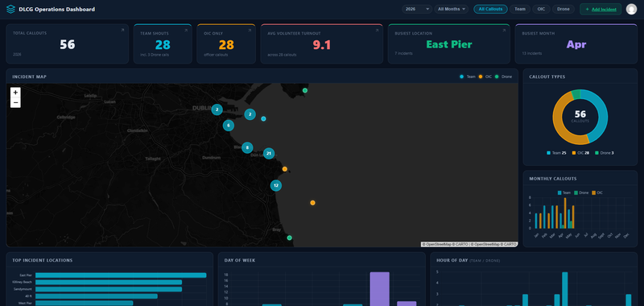
Task: Click the Sandymount location bar
Action: pyautogui.click(x=109, y=289)
